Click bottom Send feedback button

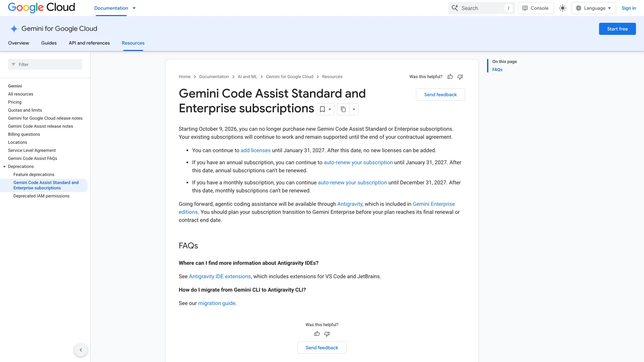coord(322,348)
